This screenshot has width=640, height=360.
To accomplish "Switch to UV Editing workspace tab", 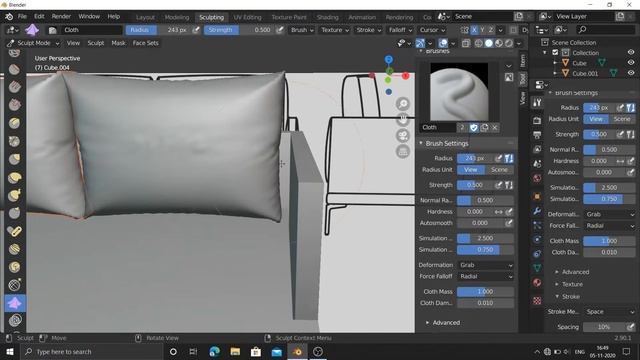I will [247, 17].
